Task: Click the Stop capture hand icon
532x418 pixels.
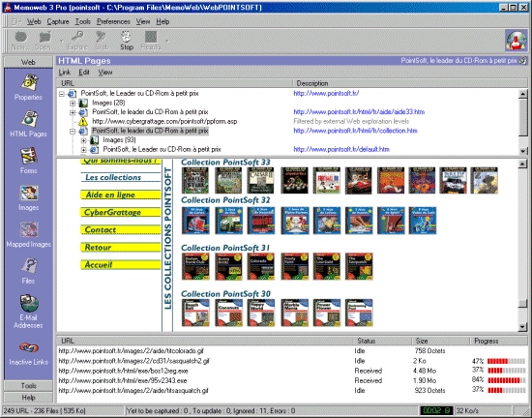Action: coord(126,37)
